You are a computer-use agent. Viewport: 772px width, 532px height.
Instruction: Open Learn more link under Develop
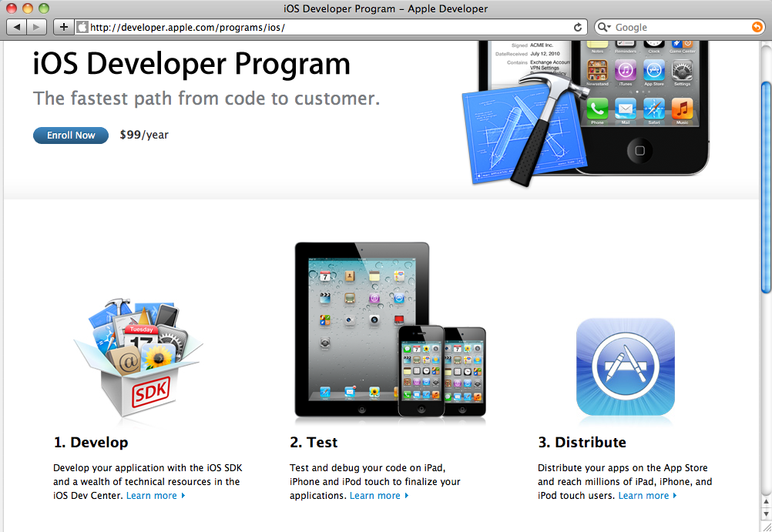pyautogui.click(x=155, y=496)
